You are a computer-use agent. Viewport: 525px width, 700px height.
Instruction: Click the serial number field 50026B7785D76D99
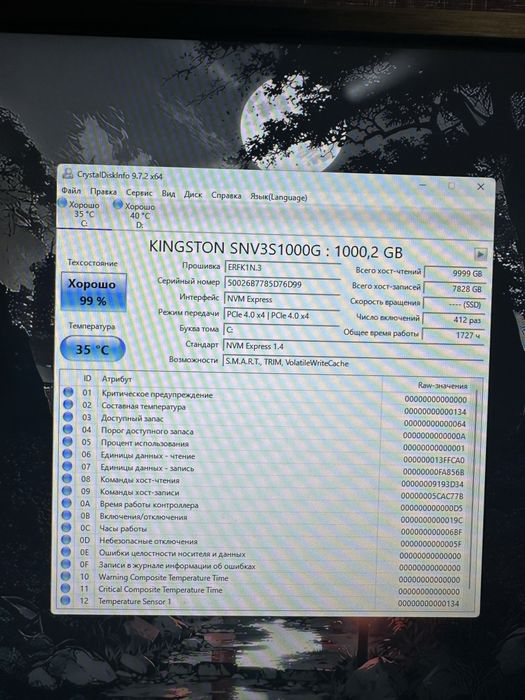pyautogui.click(x=282, y=283)
